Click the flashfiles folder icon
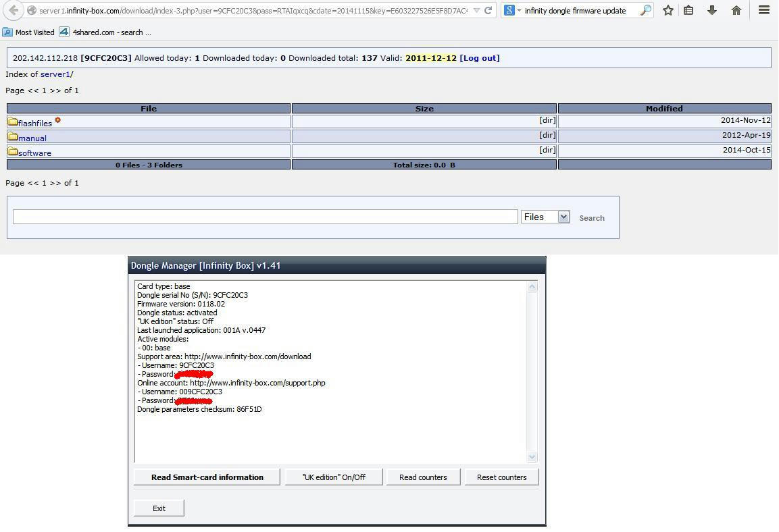Viewport: 779px width, 532px height. coord(13,122)
